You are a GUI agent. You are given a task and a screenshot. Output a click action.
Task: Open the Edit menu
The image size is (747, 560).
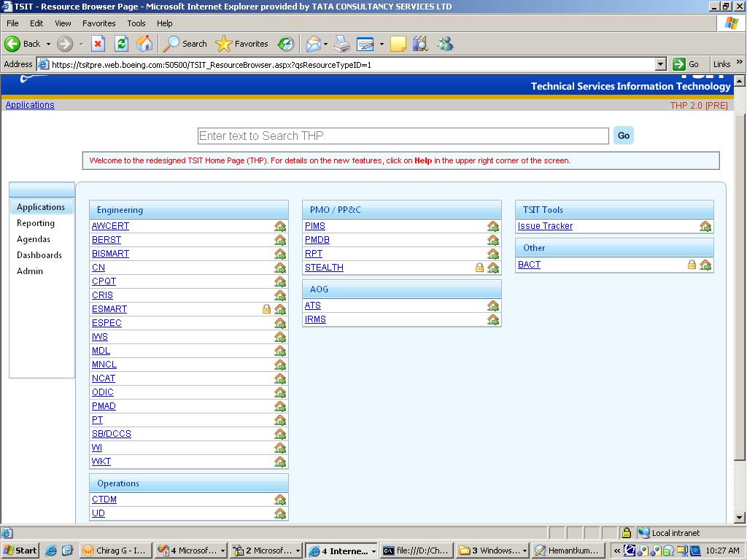pyautogui.click(x=36, y=23)
